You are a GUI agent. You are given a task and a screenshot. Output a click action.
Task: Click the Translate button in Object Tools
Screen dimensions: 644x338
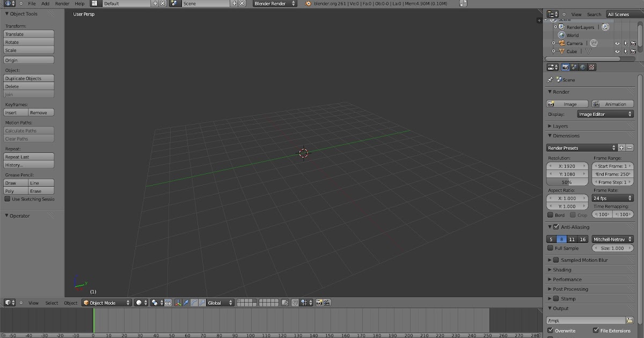click(28, 34)
